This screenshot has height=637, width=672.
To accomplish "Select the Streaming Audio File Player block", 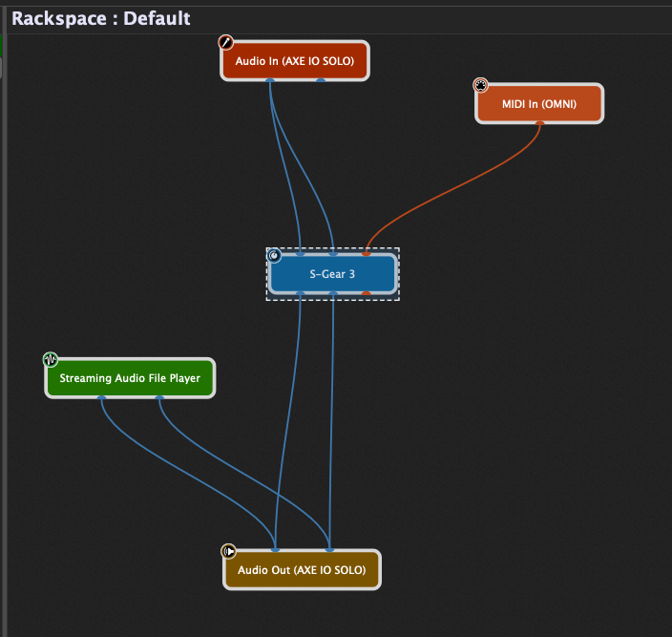I will point(130,379).
